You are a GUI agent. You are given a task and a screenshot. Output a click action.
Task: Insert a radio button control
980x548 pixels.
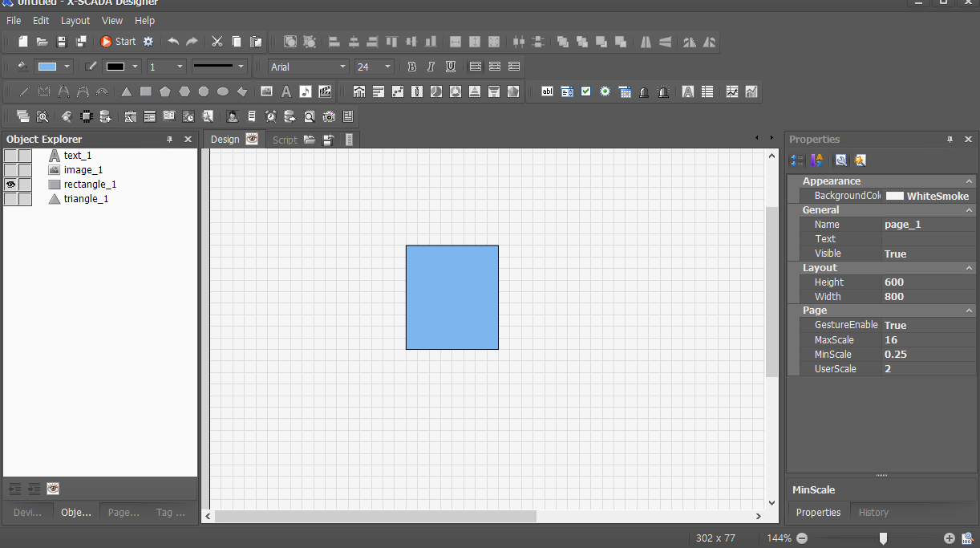(605, 91)
